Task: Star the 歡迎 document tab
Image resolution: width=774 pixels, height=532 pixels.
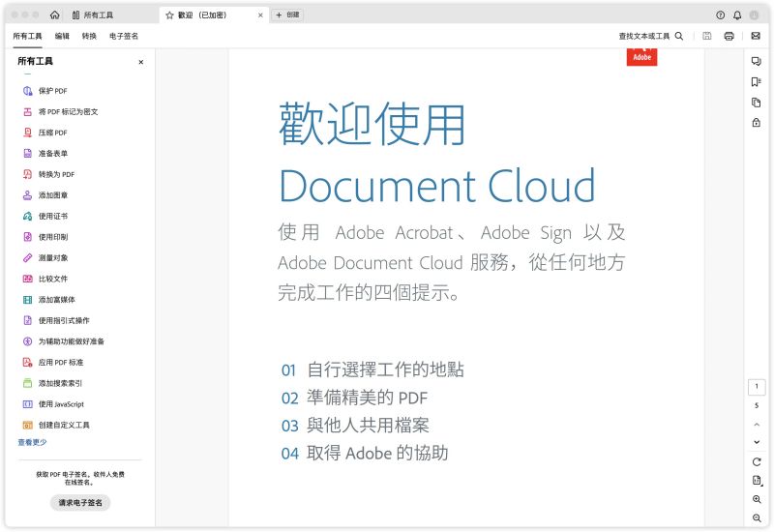Action: click(x=169, y=15)
